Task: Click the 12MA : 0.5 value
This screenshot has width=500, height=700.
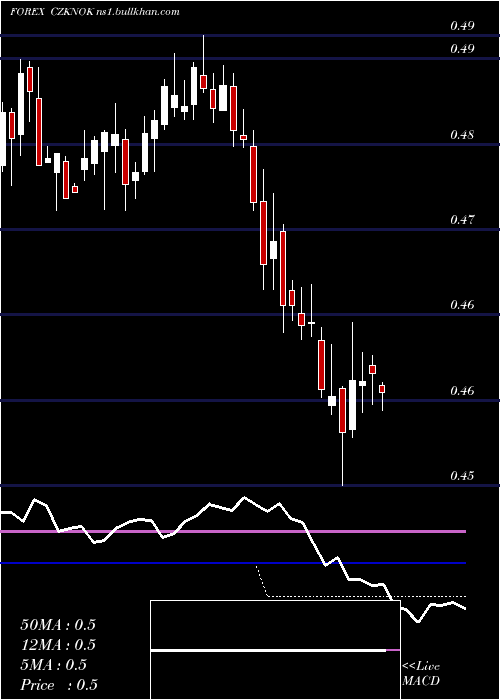Action: 58,644
